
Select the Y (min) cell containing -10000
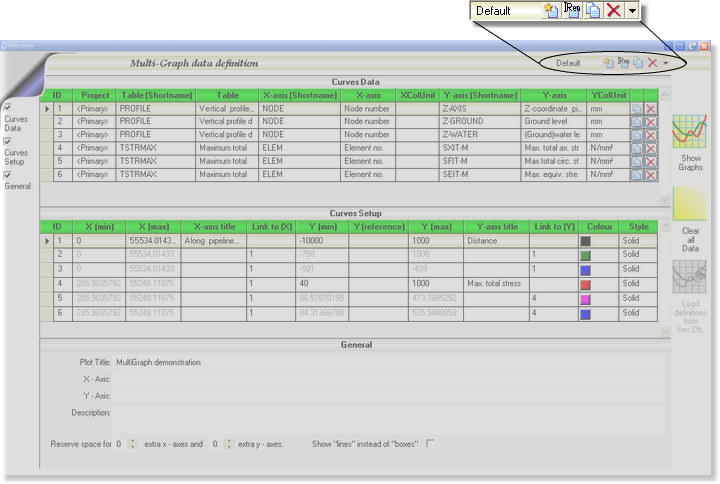click(x=322, y=241)
